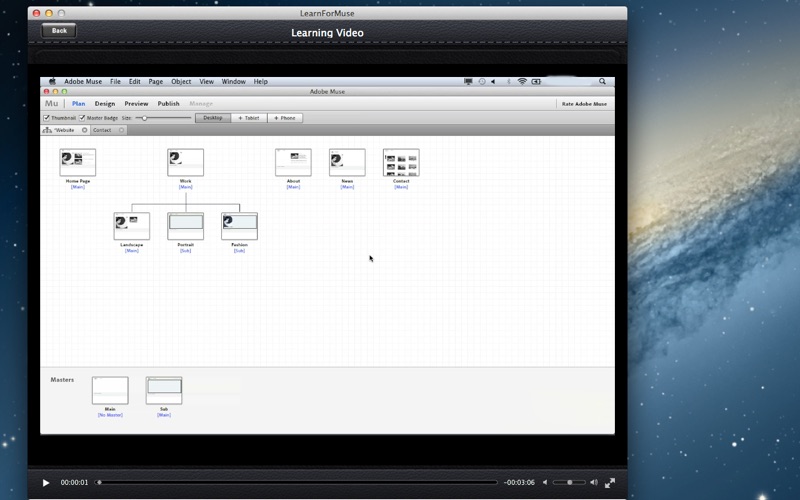Switch to Publish mode
The width and height of the screenshot is (800, 500).
168,104
